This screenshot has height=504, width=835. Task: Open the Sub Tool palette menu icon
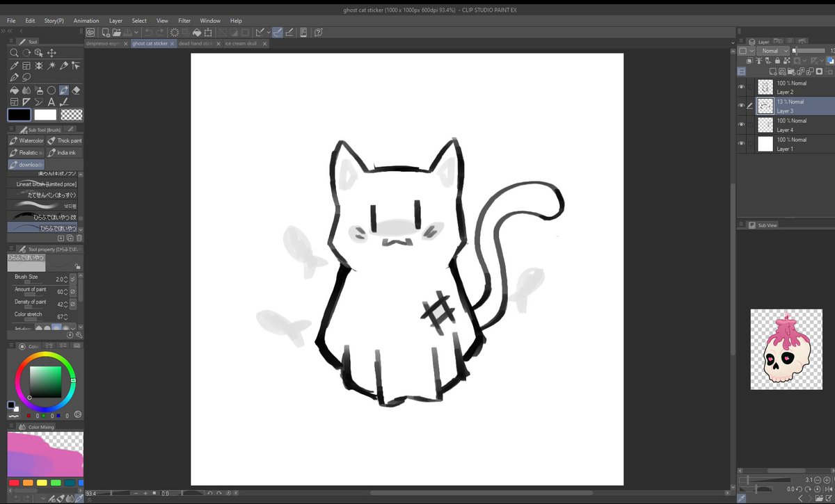(x=11, y=129)
